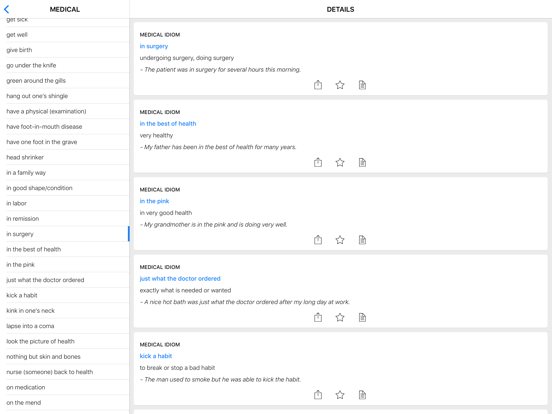Image resolution: width=552 pixels, height=414 pixels.
Task: Select 'on the mend' in idiom list
Action: [67, 403]
